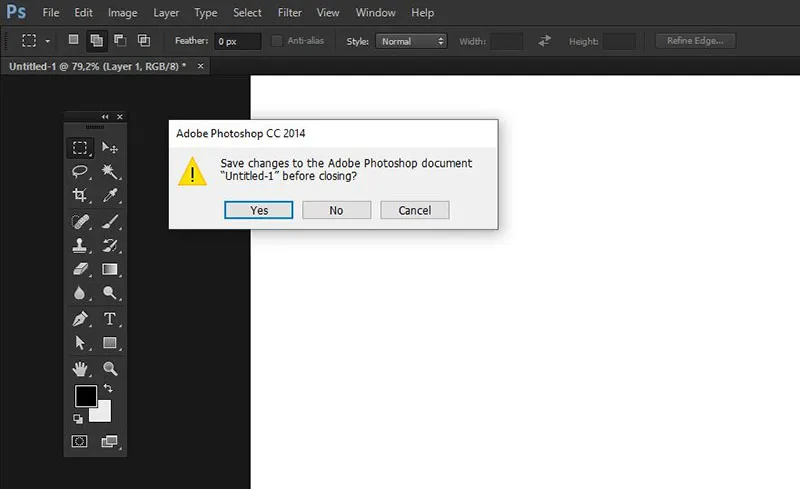This screenshot has height=489, width=800.
Task: Toggle Quick Mask mode
Action: point(80,441)
